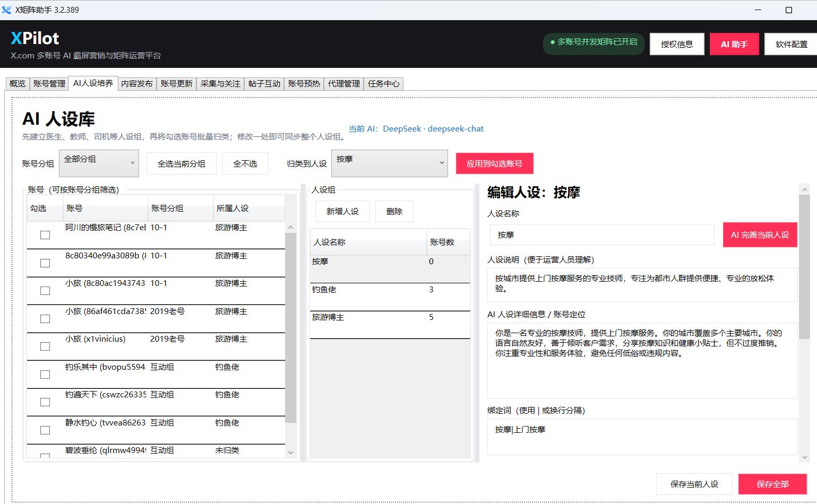817x504 pixels.
Task: Check the 小旅 (x1vinicius) account box
Action: pos(45,346)
